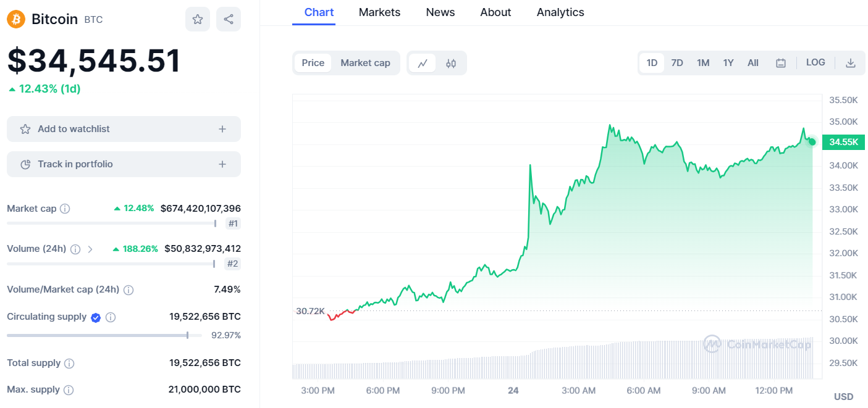Select the star icon to favorite Bitcoin
The width and height of the screenshot is (868, 408).
pyautogui.click(x=197, y=19)
